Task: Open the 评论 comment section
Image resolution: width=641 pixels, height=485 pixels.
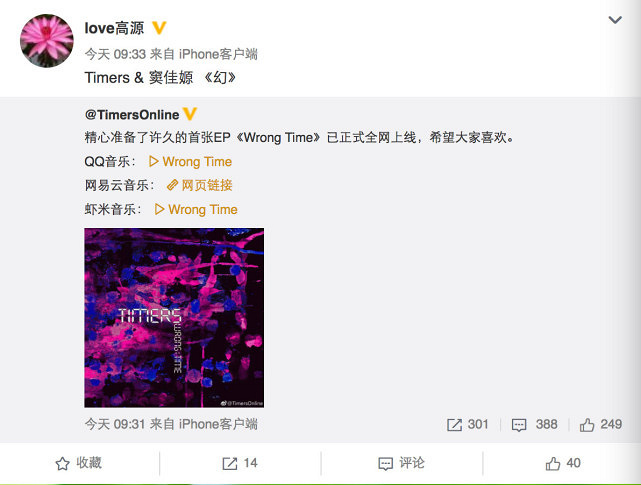Action: [401, 463]
